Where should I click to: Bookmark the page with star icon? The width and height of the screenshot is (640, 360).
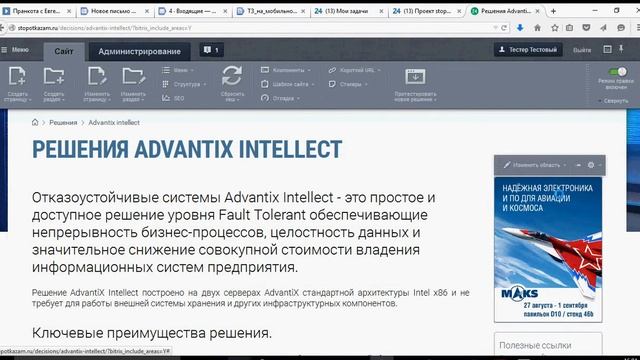coord(554,28)
